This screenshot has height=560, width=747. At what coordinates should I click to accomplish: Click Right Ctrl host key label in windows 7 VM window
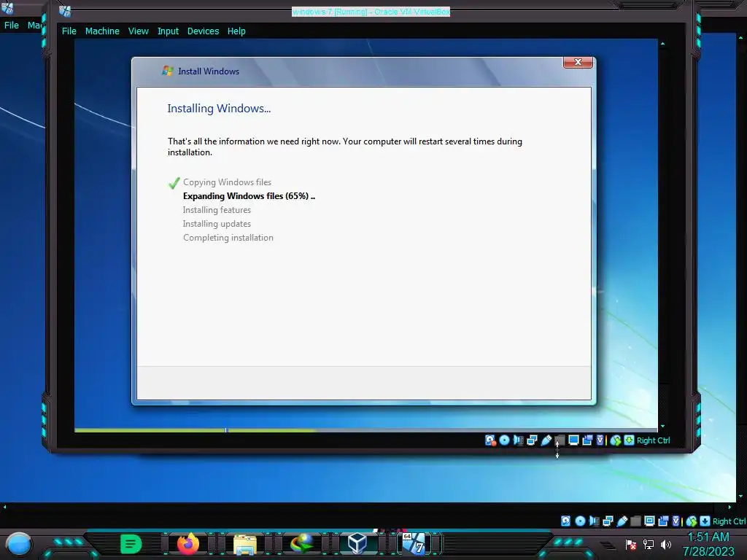(x=653, y=440)
